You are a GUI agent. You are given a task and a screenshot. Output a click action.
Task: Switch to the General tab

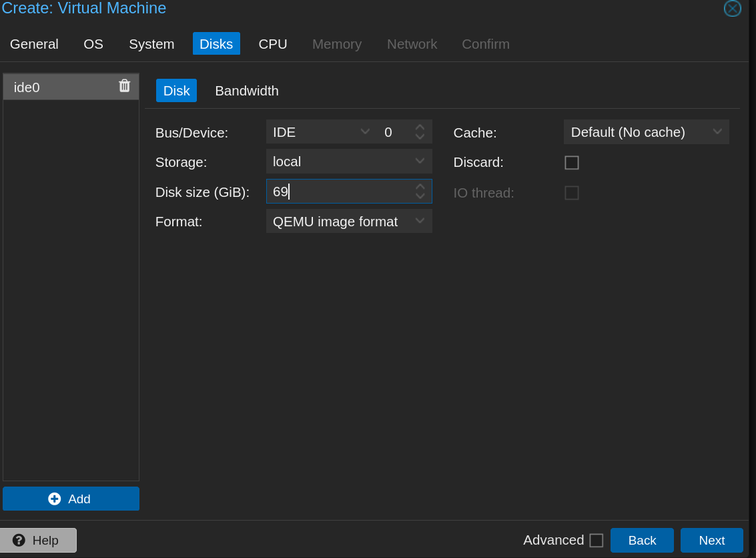coord(34,44)
